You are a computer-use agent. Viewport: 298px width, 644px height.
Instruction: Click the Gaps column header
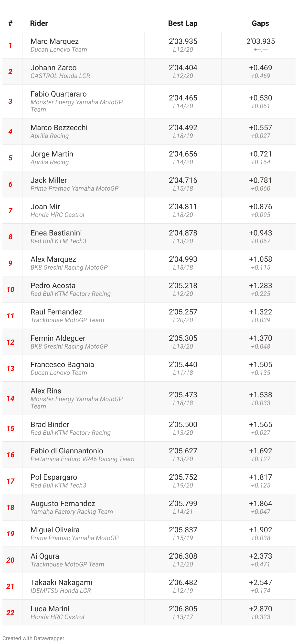tap(260, 23)
